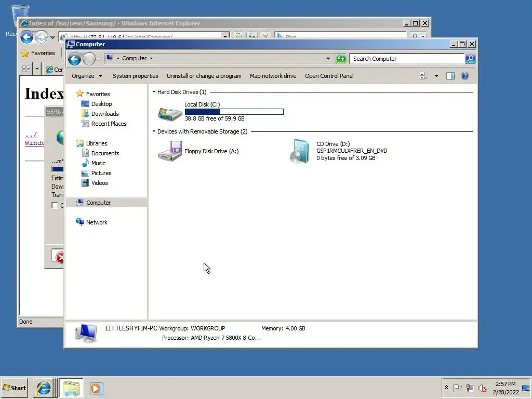Open Downloads in the navigation pane
This screenshot has height=399, width=532.
(105, 114)
